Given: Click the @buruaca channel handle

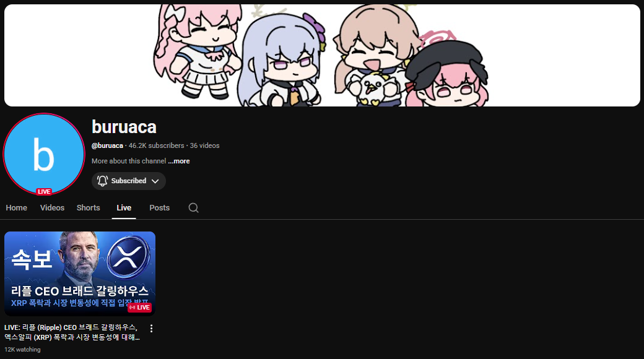Looking at the screenshot, I should click(x=107, y=145).
